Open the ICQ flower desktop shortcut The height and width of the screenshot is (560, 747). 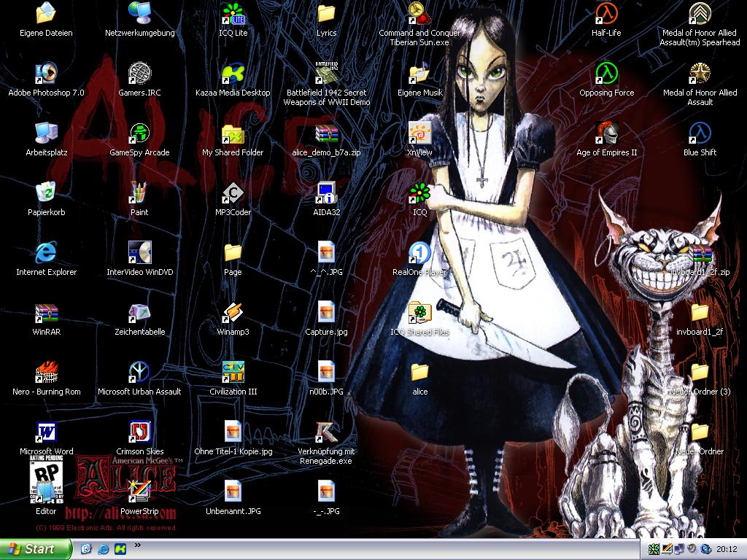tap(419, 193)
